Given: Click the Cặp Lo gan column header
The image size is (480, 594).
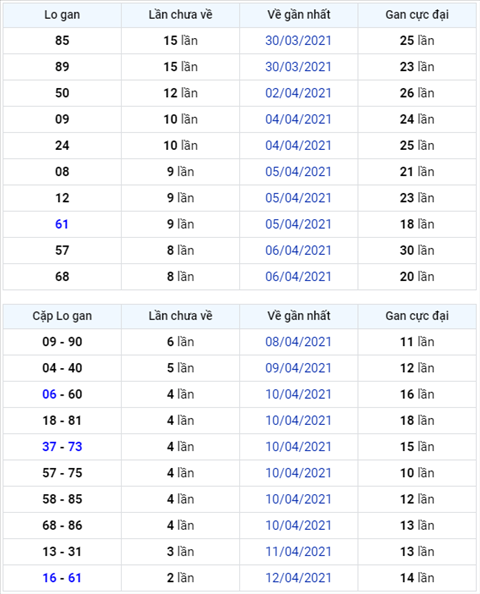Looking at the screenshot, I should point(62,316).
